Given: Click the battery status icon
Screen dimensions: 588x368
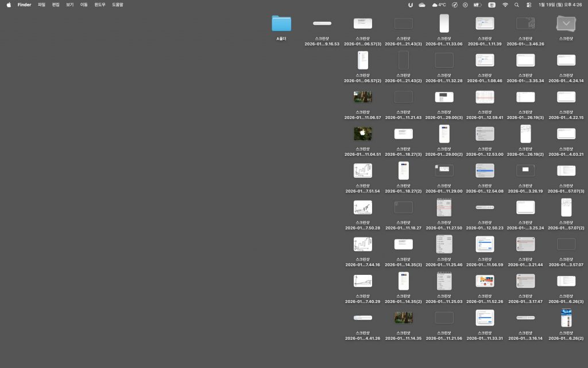Looking at the screenshot, I should pos(478,5).
